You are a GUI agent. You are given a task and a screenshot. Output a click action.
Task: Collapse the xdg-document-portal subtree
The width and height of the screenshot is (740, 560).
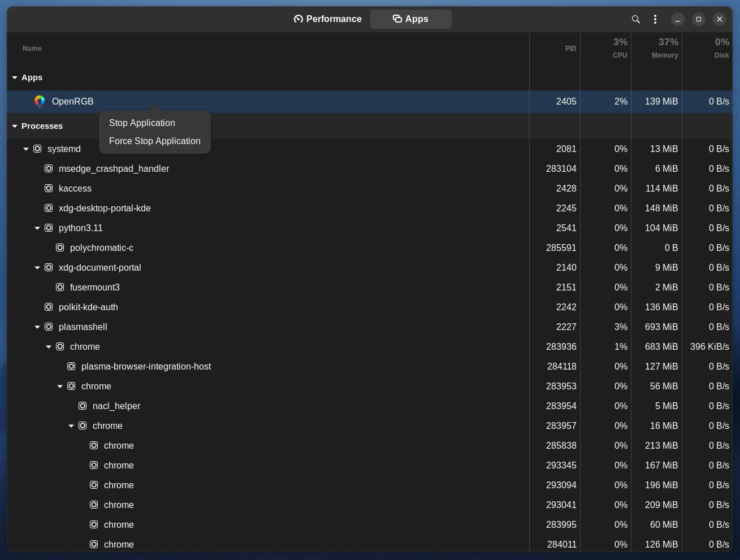(37, 267)
